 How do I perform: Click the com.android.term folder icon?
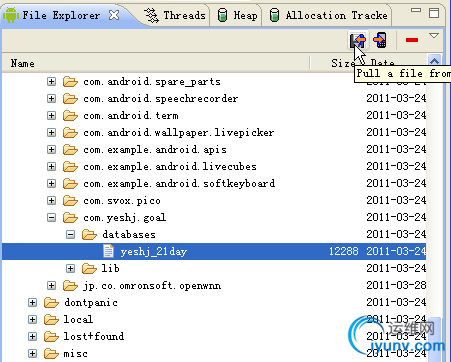(70, 116)
